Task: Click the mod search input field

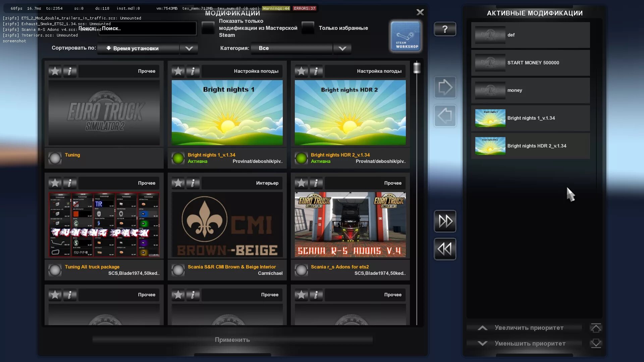Action: point(148,28)
